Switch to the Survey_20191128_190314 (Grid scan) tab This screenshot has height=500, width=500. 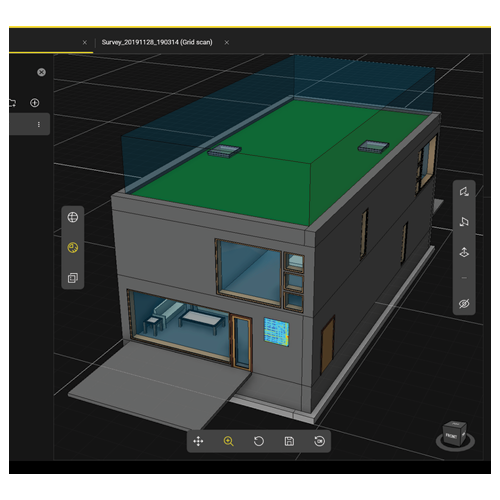[x=157, y=42]
